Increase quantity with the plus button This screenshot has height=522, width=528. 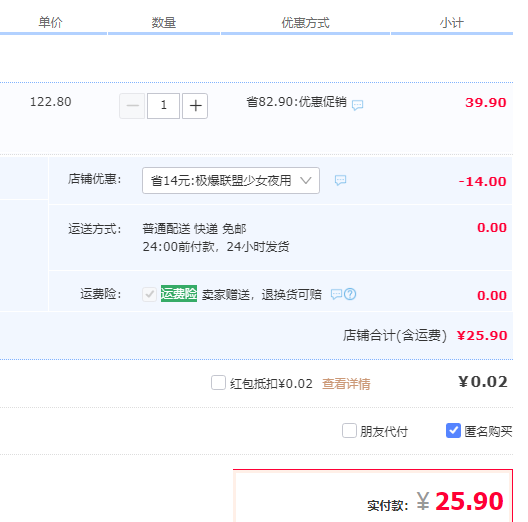click(x=195, y=106)
